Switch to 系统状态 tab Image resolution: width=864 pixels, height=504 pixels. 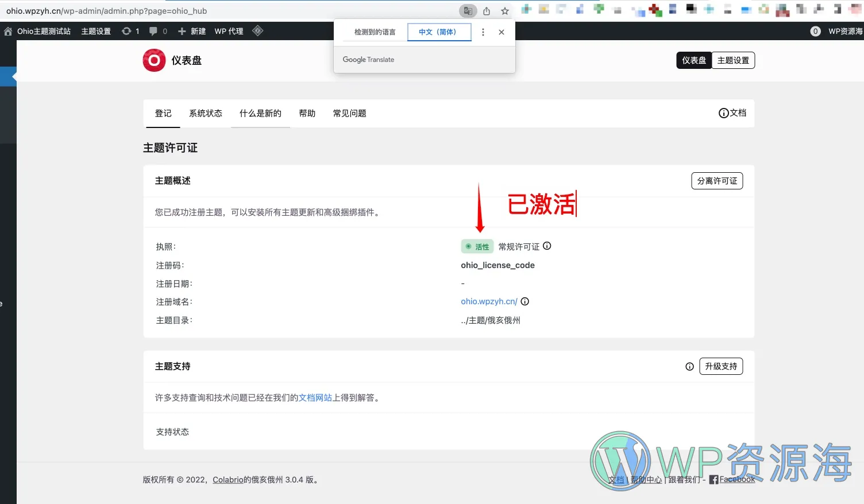click(x=205, y=114)
